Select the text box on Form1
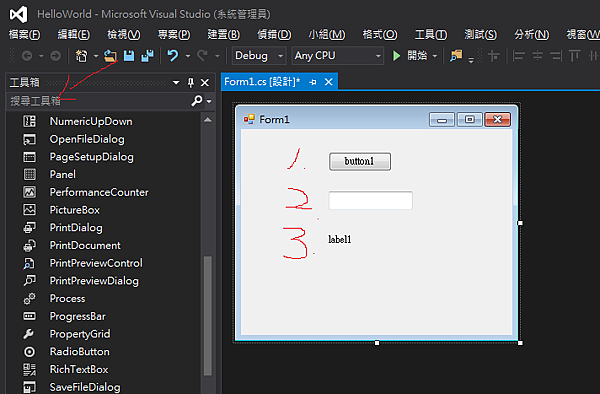Image resolution: width=600 pixels, height=394 pixels. (x=370, y=200)
